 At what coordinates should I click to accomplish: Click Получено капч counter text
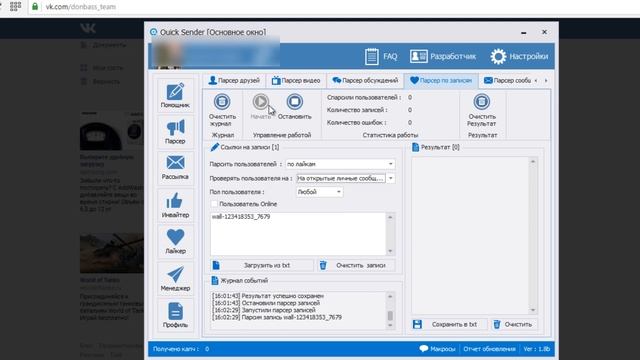pos(181,349)
